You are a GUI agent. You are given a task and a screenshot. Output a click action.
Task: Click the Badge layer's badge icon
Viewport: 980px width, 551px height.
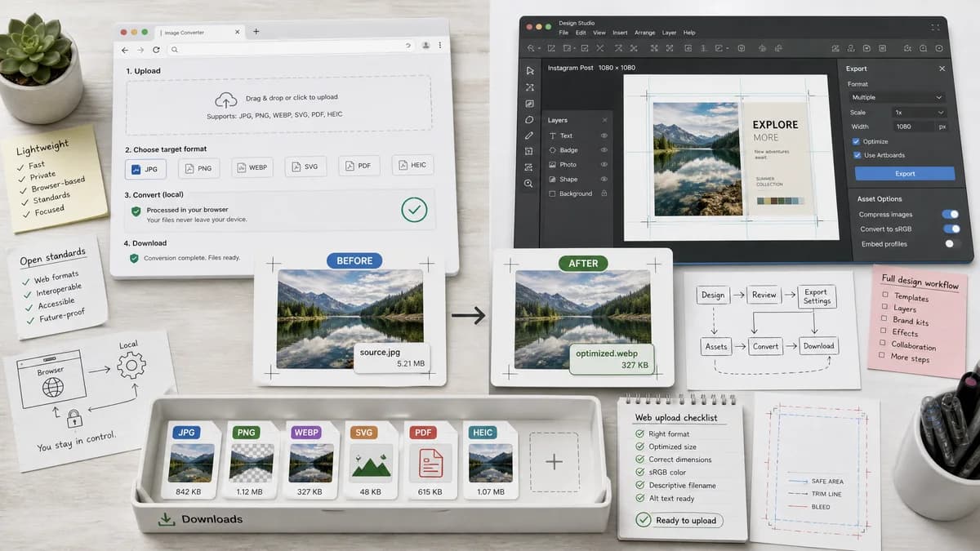click(x=553, y=150)
